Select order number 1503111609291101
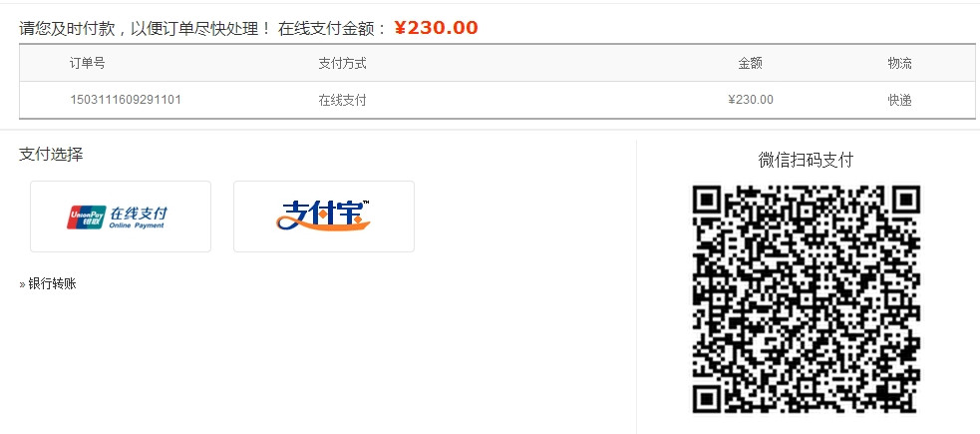The height and width of the screenshot is (434, 980). [126, 100]
